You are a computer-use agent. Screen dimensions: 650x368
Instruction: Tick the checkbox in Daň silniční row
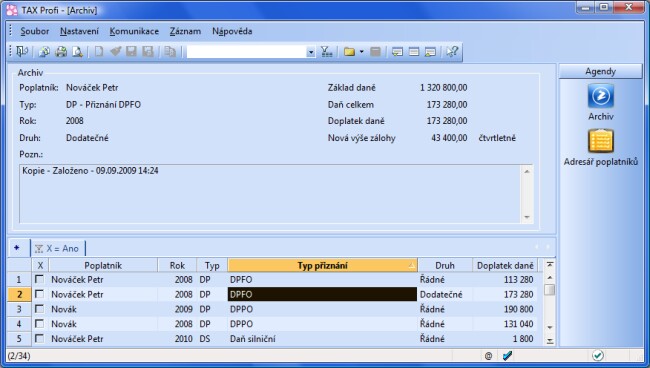[x=39, y=339]
